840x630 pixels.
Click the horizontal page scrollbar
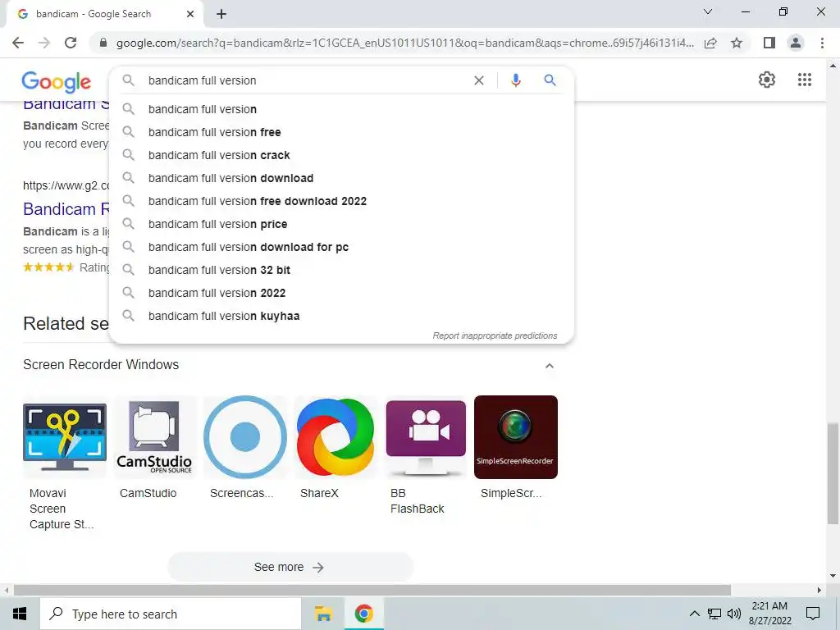click(372, 591)
